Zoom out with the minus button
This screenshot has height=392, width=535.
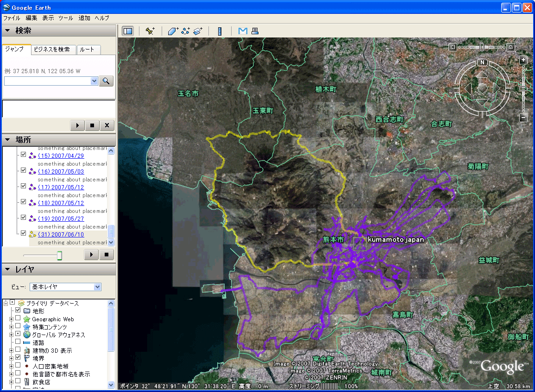pos(523,118)
